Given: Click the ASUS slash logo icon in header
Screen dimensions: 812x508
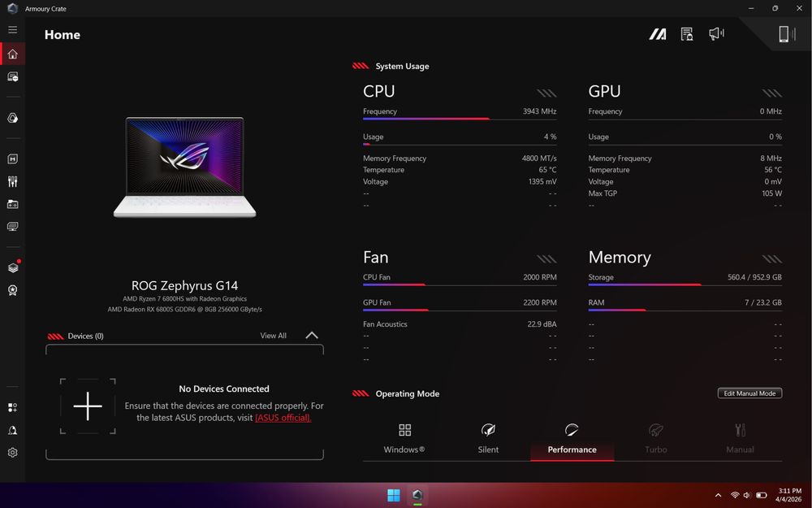Looking at the screenshot, I should click(x=658, y=34).
